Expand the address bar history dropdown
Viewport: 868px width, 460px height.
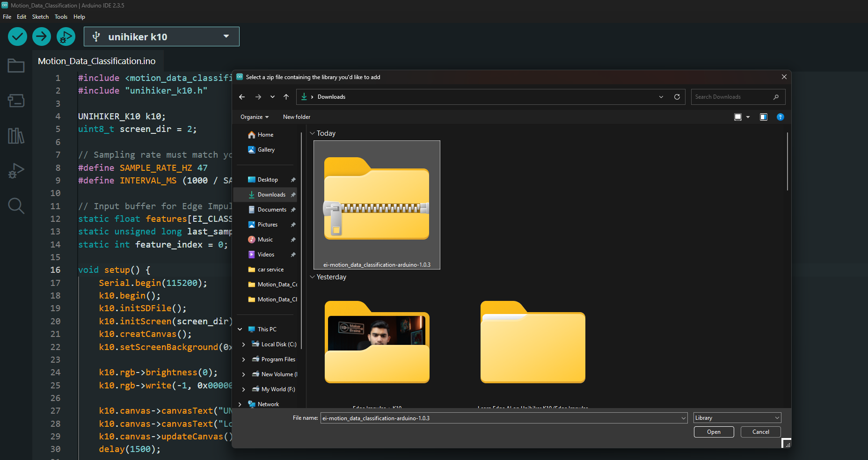(x=661, y=97)
